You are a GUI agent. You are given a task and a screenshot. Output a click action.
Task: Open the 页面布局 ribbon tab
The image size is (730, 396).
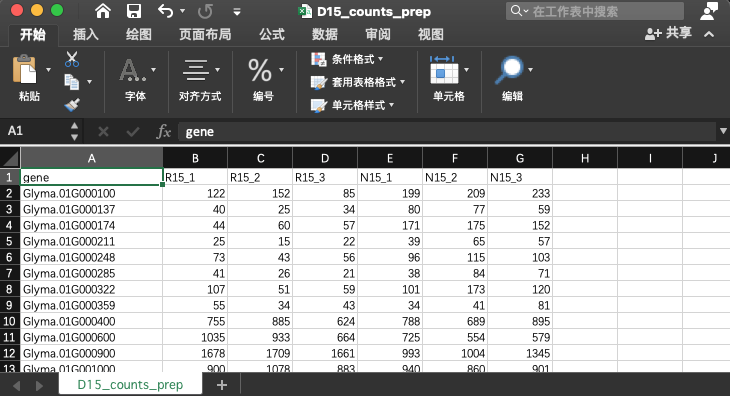[x=205, y=34]
